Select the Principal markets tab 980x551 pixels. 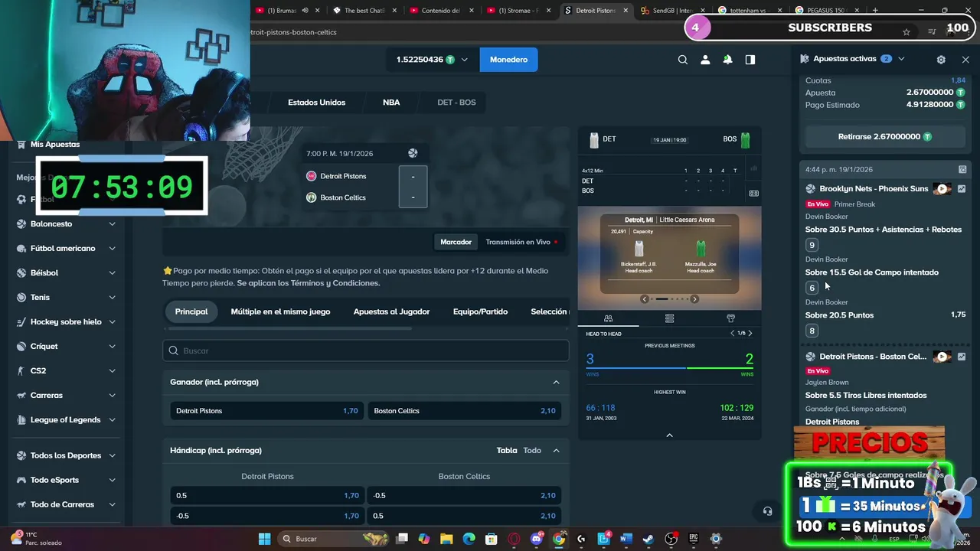coord(191,311)
